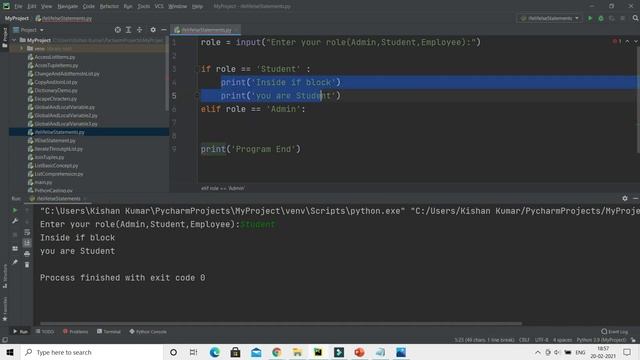The image size is (640, 360).
Task: Pin the Run tab with pin icon
Action: pyautogui.click(x=15, y=262)
